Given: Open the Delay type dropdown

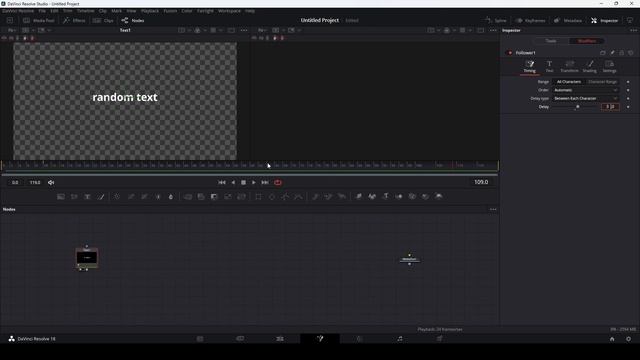Looking at the screenshot, I should click(x=586, y=98).
